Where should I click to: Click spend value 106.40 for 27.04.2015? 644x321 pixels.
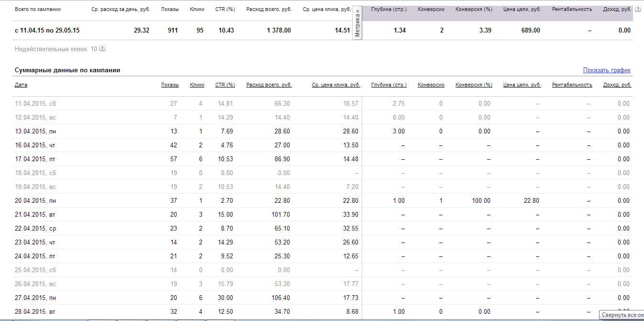click(x=281, y=298)
